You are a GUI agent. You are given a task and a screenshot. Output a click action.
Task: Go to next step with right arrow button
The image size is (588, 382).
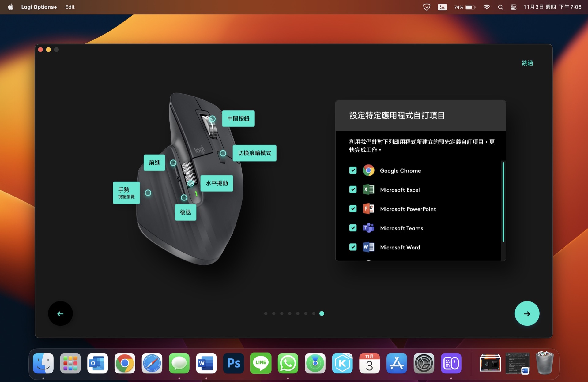(x=527, y=313)
